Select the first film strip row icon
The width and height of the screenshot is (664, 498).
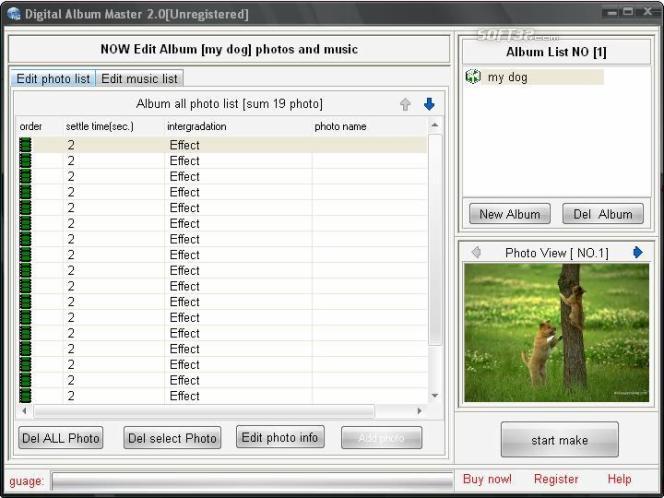point(25,145)
